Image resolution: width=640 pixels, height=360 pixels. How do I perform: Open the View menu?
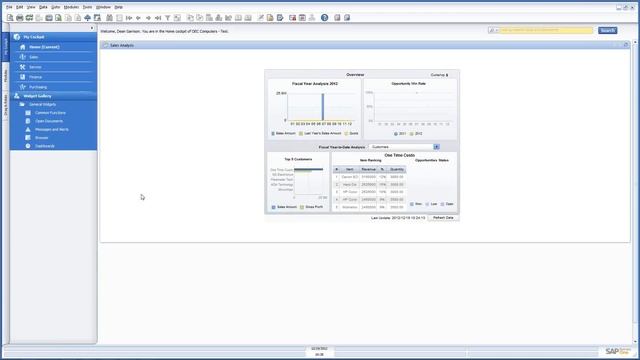tap(31, 7)
